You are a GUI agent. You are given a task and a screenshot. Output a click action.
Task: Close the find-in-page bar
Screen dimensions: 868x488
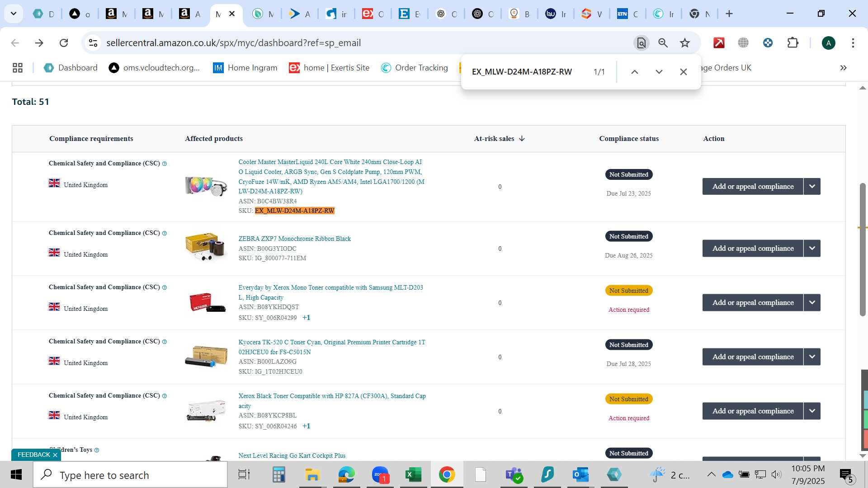[684, 72]
